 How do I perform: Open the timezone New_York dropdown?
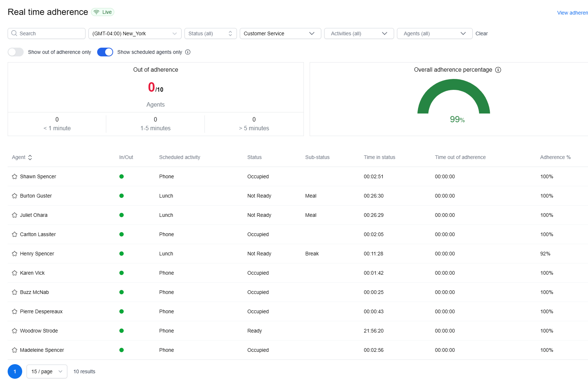(x=135, y=33)
